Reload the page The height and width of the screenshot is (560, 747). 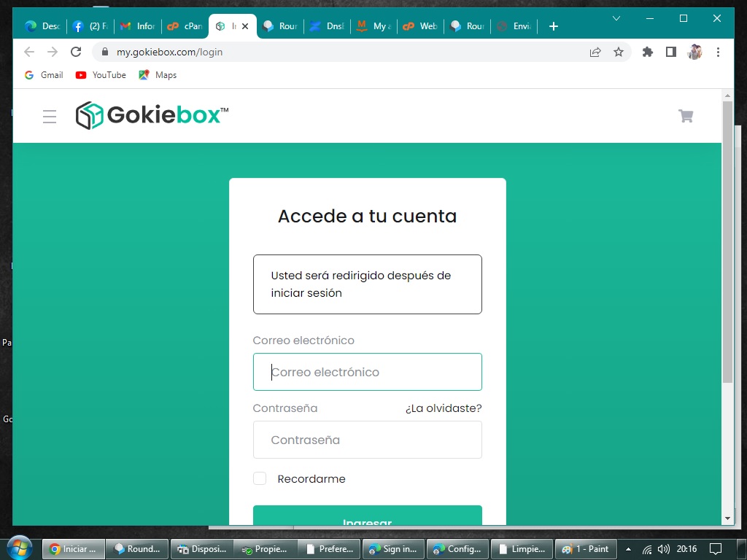click(76, 52)
